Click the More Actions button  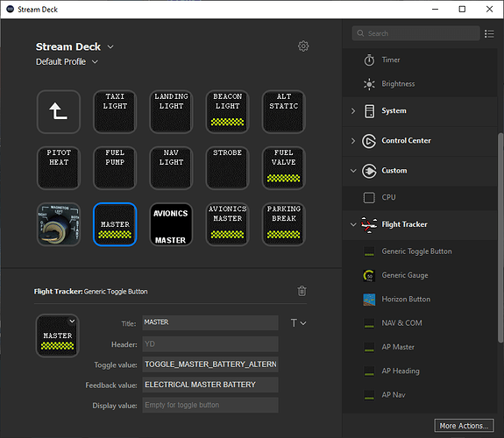464,426
